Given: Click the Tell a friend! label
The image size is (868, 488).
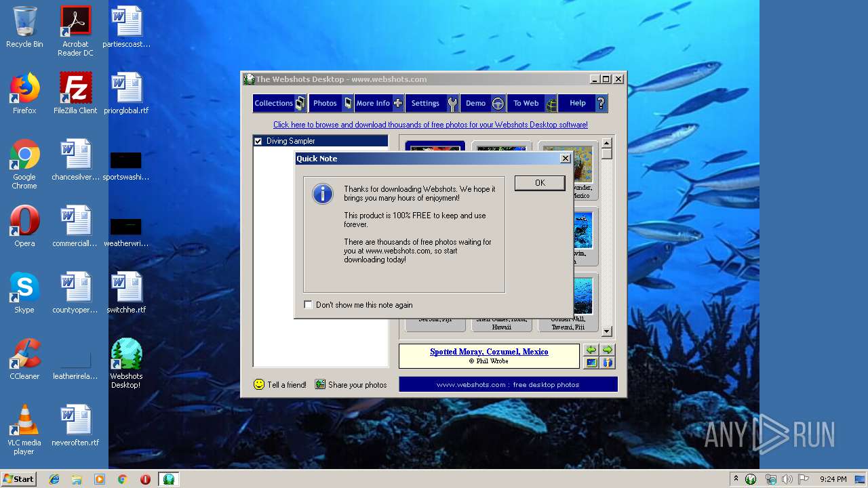Looking at the screenshot, I should (x=287, y=385).
